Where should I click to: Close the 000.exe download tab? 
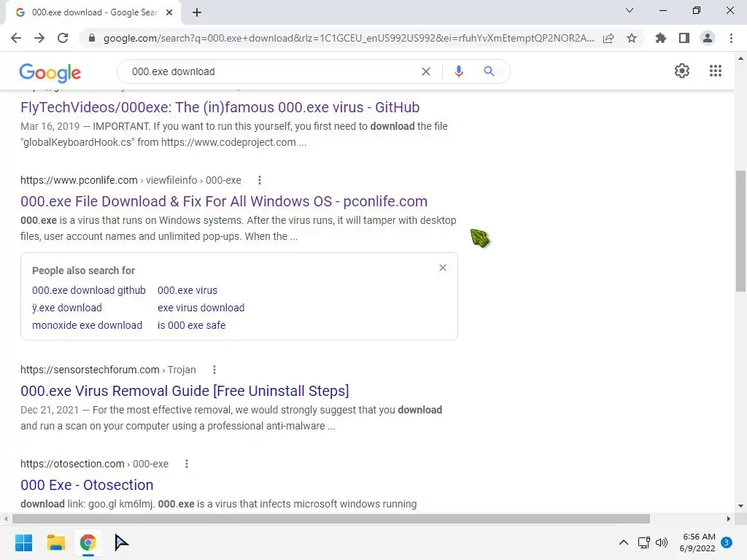coord(169,12)
